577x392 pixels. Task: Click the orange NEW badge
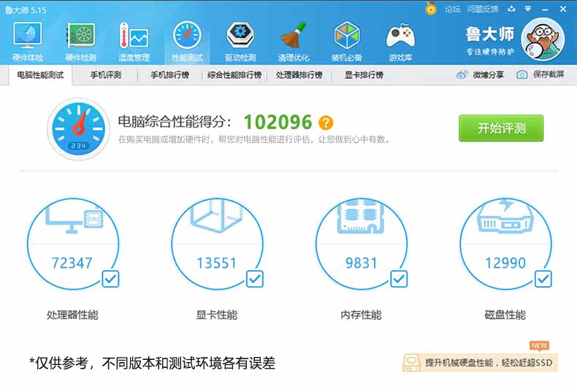point(540,346)
